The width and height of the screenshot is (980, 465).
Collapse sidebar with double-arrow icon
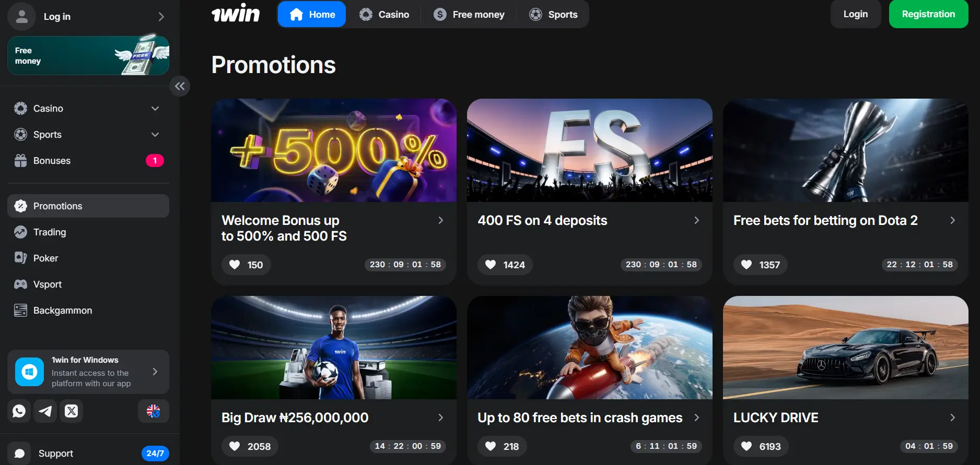pos(180,86)
